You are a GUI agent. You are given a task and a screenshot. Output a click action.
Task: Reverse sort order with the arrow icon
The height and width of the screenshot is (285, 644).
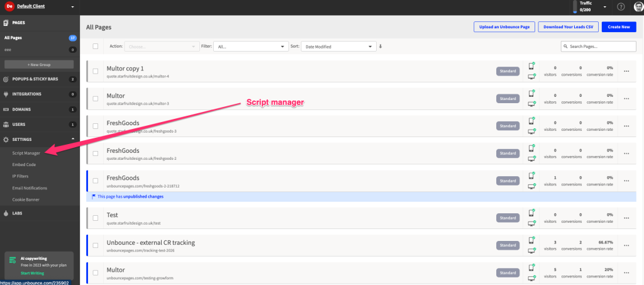380,47
